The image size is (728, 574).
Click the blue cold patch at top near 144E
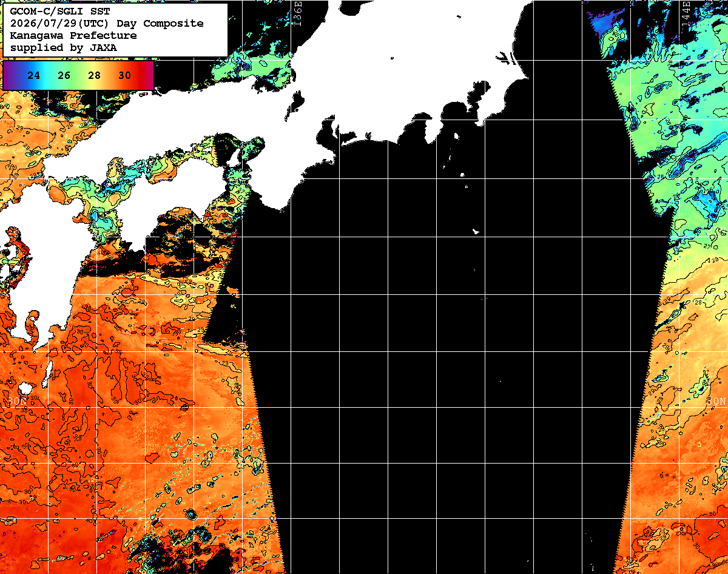pos(605,24)
